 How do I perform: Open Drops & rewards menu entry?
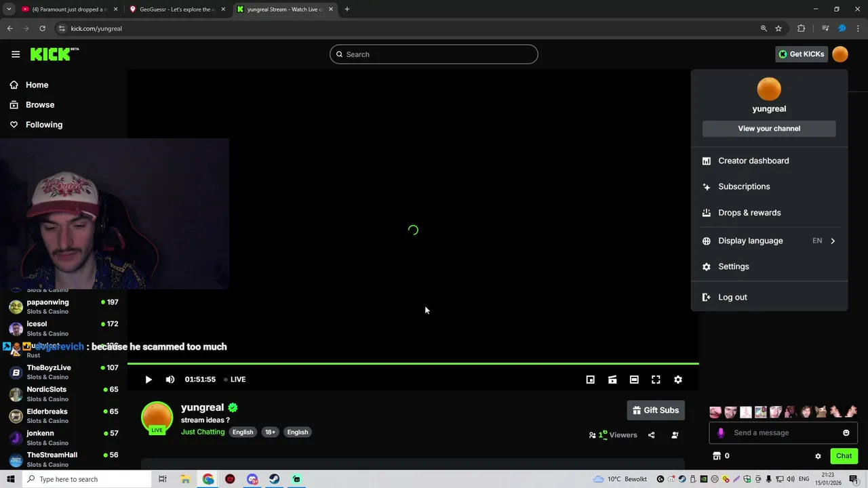click(x=769, y=213)
